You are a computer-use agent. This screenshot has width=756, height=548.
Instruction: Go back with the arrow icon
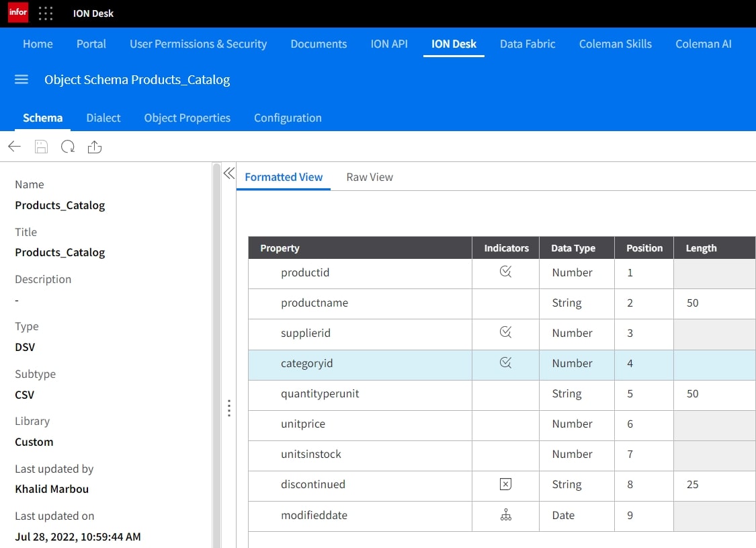click(15, 147)
